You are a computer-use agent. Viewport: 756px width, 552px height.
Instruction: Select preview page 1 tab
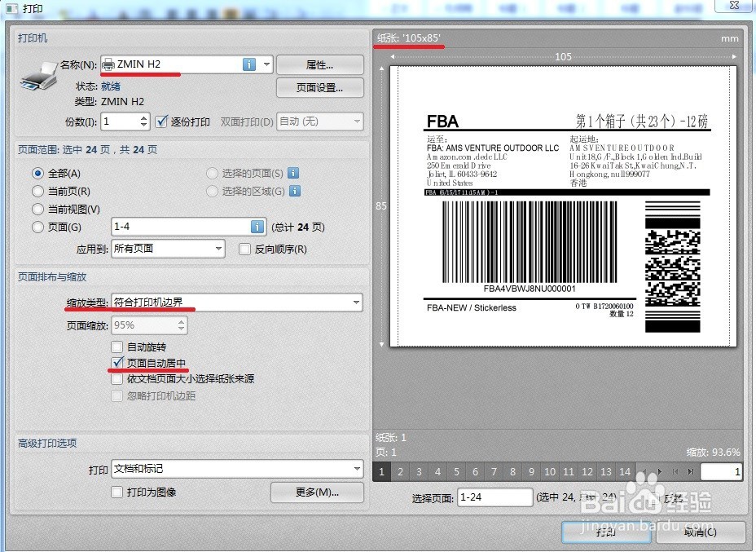[381, 472]
